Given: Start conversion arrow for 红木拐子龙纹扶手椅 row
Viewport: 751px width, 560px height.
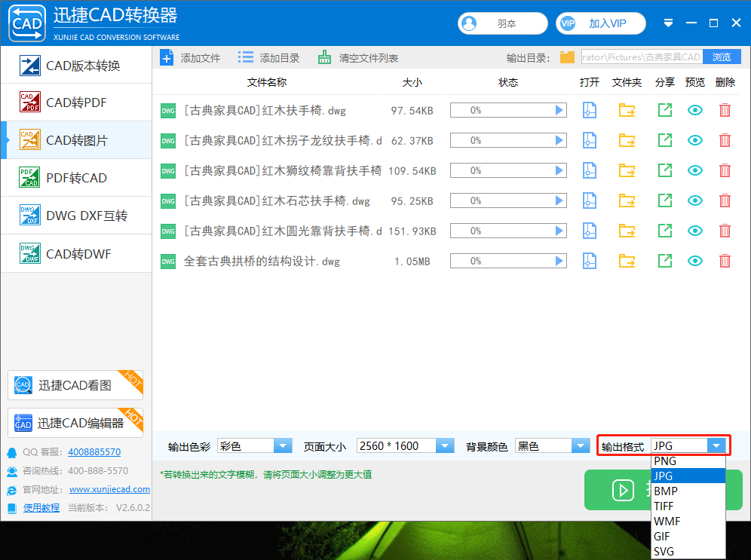Looking at the screenshot, I should [559, 140].
